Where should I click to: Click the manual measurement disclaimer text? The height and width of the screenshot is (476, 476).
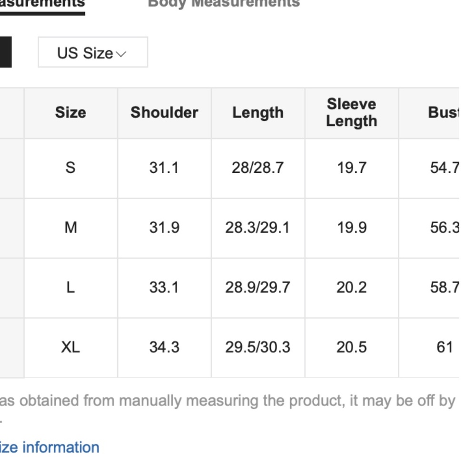(228, 401)
